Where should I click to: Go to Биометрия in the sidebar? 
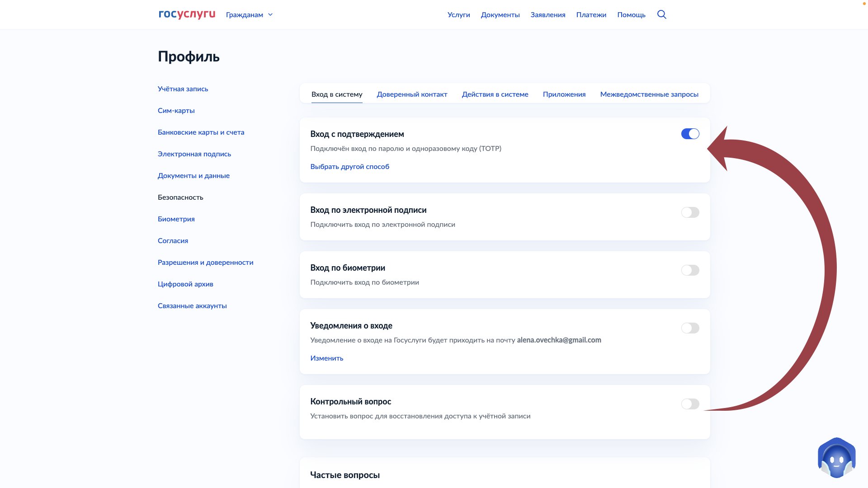(176, 219)
